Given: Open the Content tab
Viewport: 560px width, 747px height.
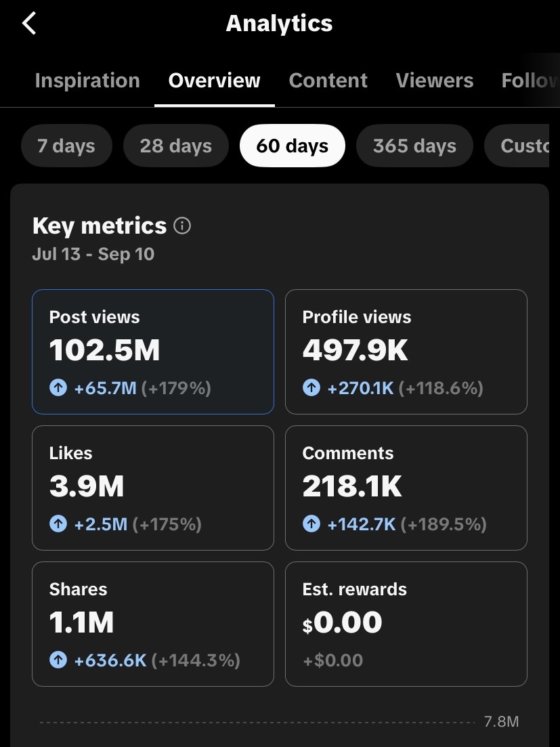Looking at the screenshot, I should [x=328, y=81].
